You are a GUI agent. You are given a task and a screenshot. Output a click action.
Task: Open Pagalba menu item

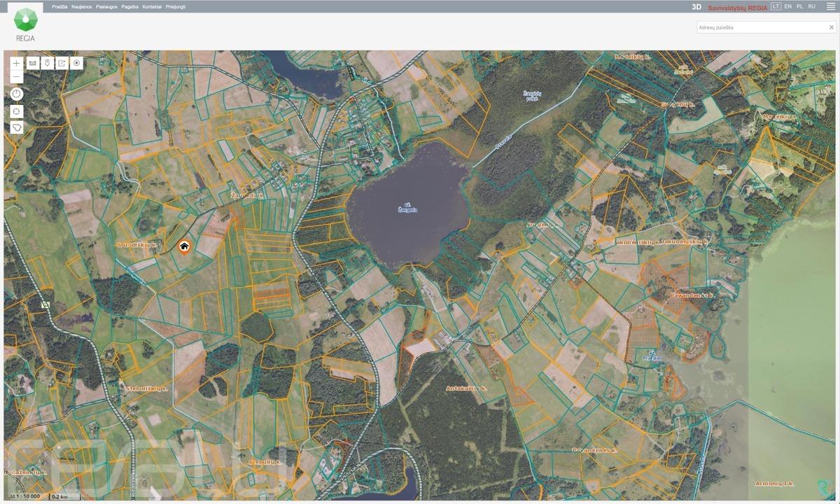click(x=129, y=6)
